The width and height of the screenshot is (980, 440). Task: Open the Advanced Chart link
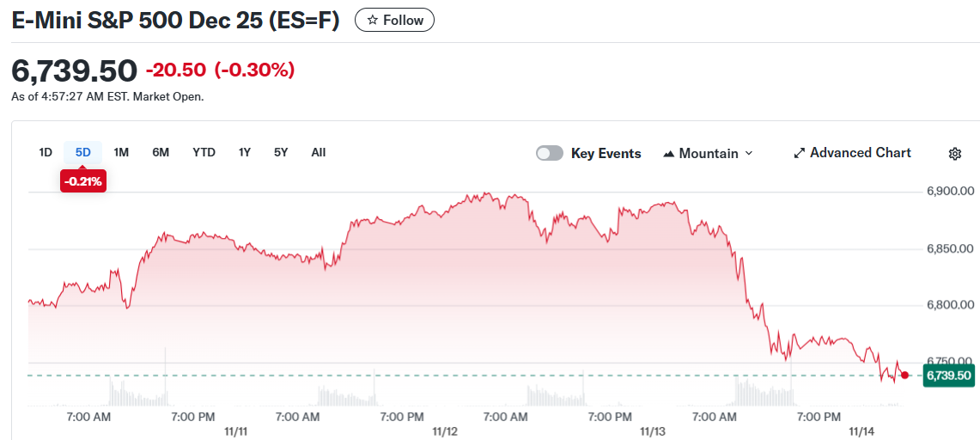(x=860, y=153)
